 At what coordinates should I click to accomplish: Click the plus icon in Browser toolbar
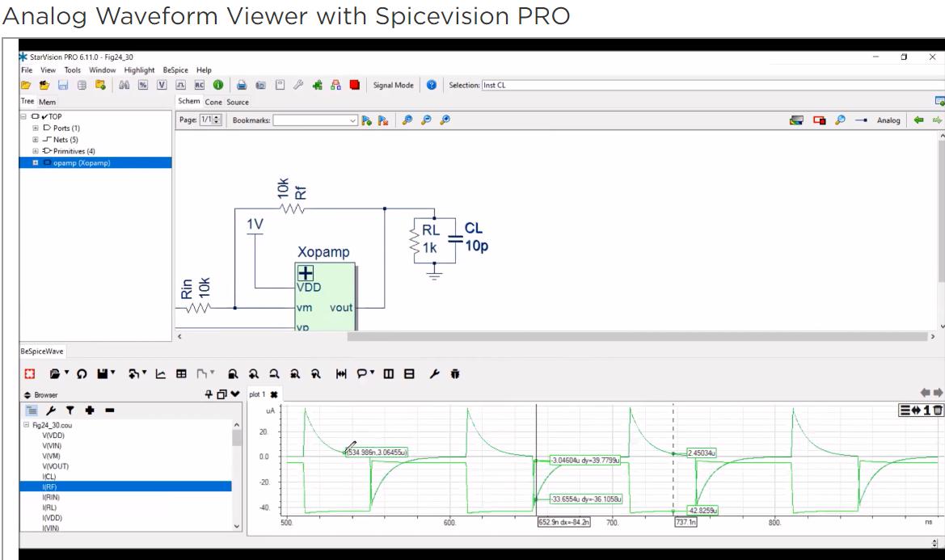point(90,410)
